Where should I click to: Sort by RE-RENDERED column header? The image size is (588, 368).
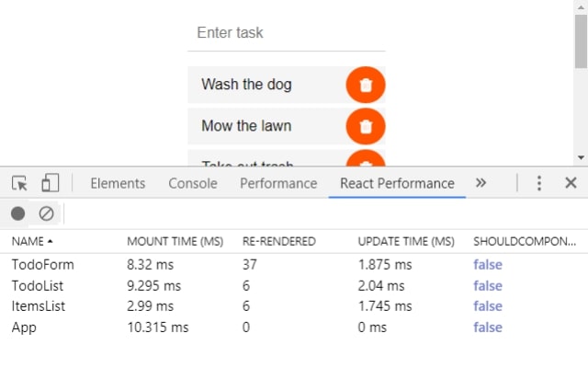278,241
